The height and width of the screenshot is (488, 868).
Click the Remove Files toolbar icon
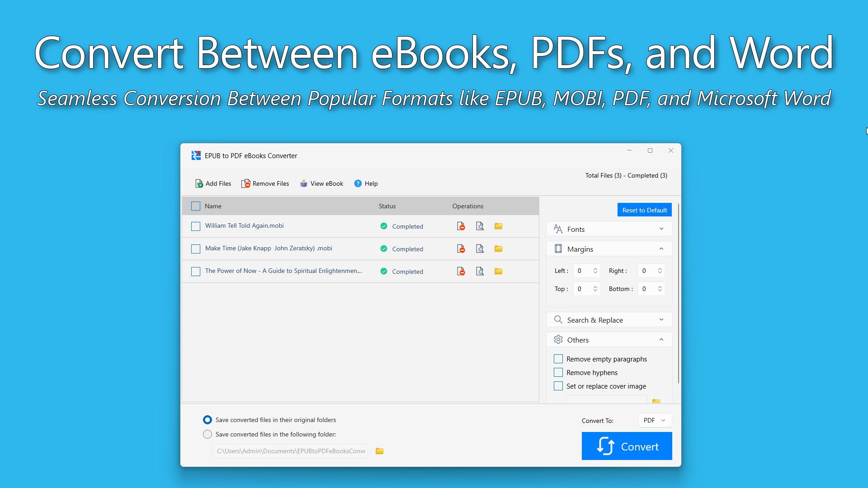click(x=245, y=183)
